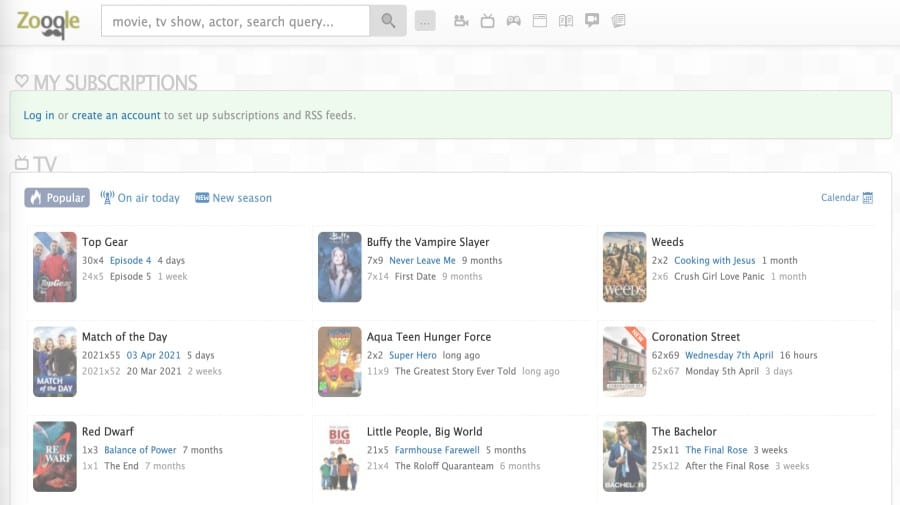Click into the search query field
The image size is (900, 505).
point(235,21)
